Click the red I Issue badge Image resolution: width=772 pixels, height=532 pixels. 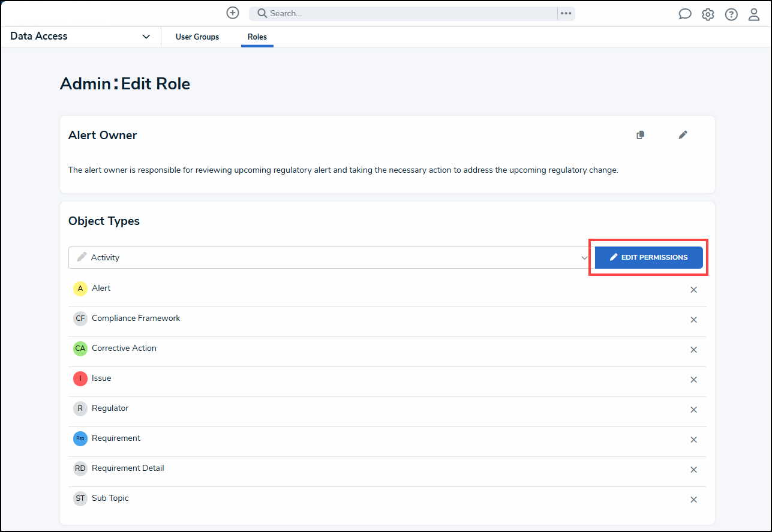tap(80, 378)
